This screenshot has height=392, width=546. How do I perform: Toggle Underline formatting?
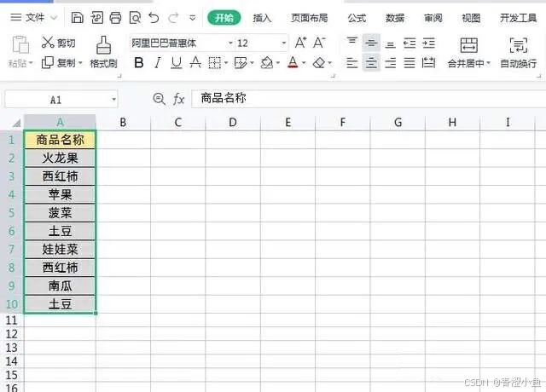pos(177,63)
